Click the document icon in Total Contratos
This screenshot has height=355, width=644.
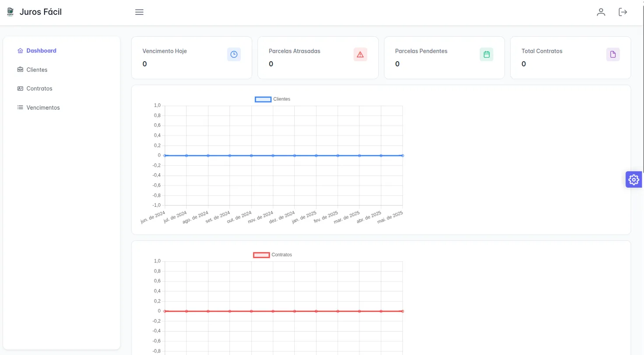pos(613,55)
